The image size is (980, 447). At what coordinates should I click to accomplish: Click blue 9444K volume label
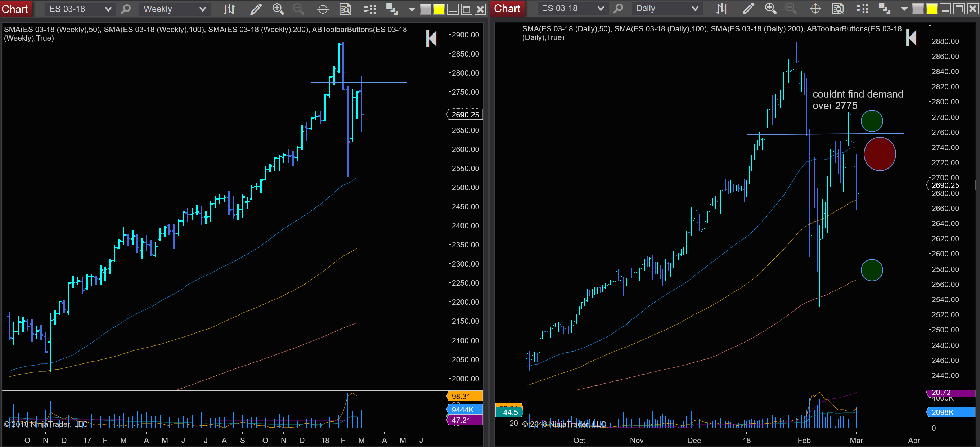pos(464,410)
